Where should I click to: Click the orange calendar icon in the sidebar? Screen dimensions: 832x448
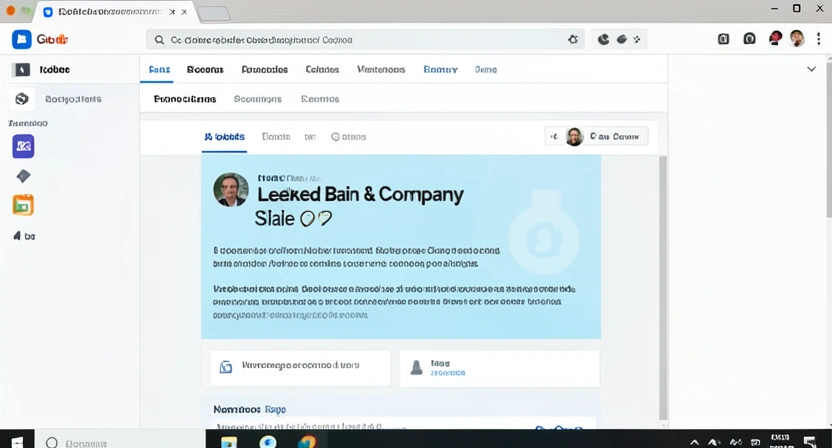[x=23, y=205]
